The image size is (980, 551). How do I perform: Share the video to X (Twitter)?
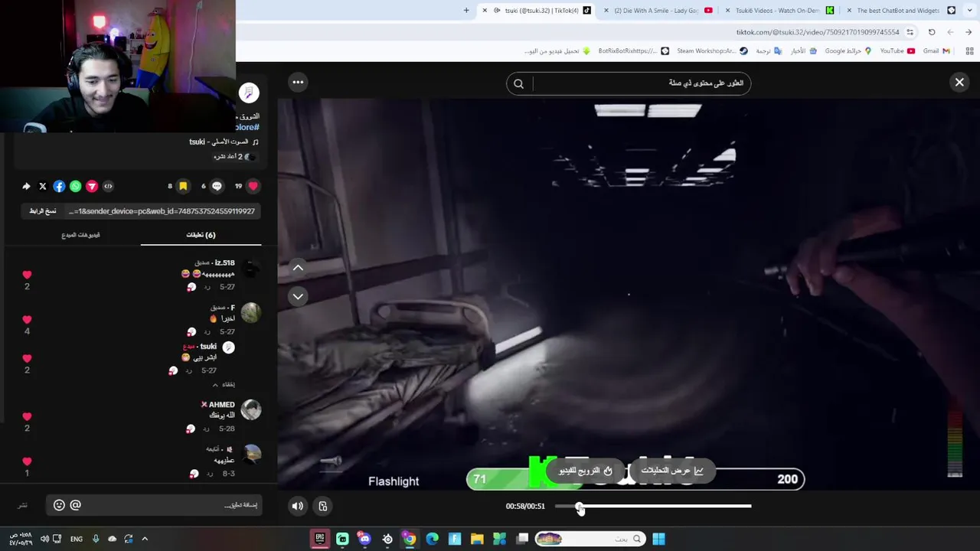pos(43,186)
